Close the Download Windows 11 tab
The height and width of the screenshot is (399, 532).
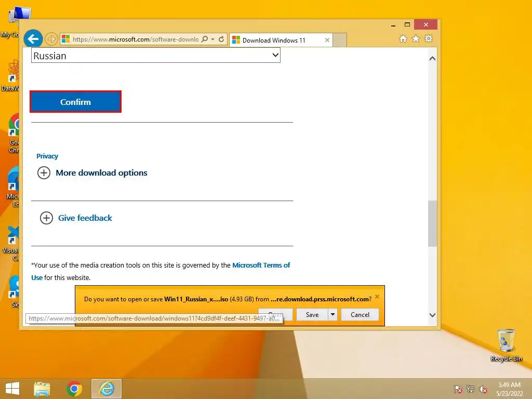(327, 40)
